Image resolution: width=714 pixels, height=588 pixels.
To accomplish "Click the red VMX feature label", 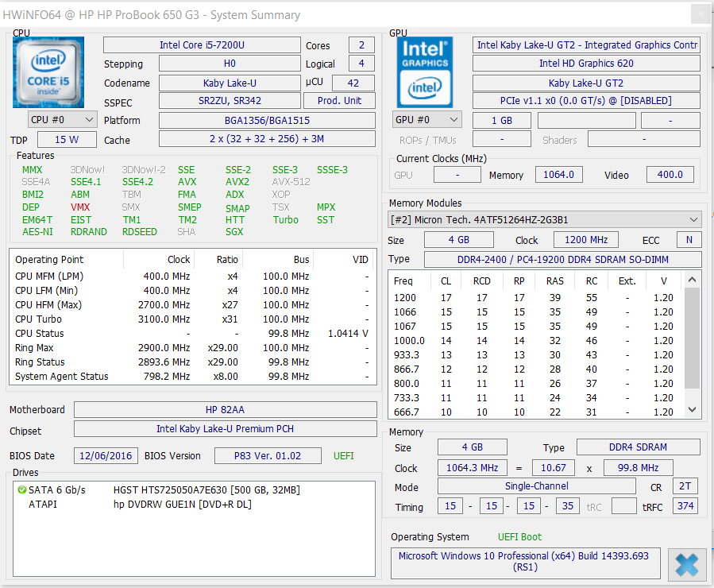I will [x=80, y=207].
